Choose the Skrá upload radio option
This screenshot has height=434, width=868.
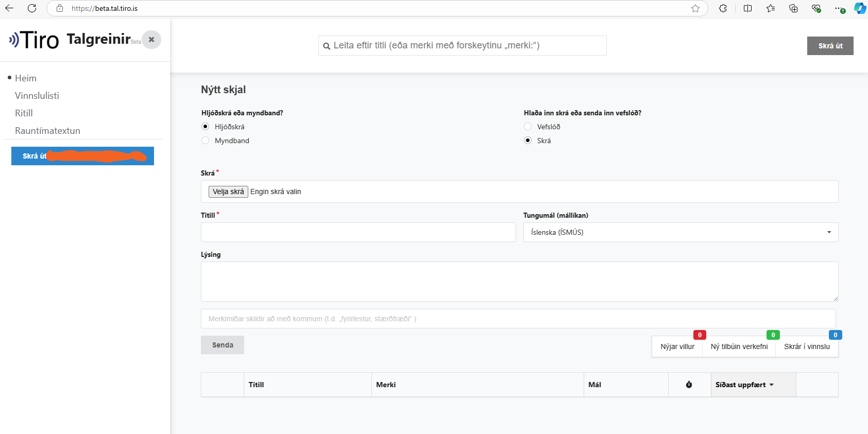click(527, 141)
